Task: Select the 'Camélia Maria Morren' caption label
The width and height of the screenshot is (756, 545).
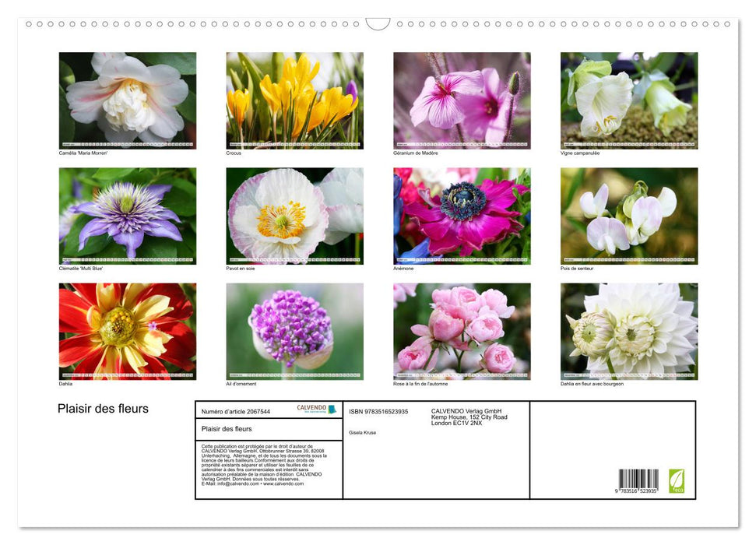Action: click(x=84, y=153)
